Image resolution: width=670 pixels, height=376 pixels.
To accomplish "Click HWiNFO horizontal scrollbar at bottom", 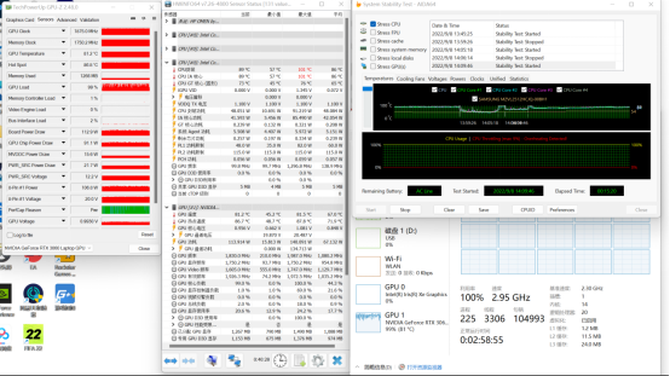I will tap(251, 346).
